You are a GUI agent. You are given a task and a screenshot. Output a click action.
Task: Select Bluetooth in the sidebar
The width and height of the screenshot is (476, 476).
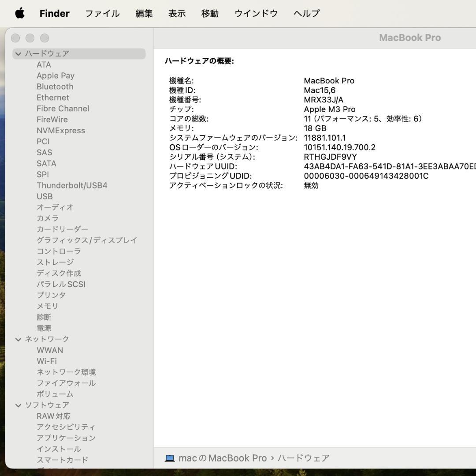point(55,86)
